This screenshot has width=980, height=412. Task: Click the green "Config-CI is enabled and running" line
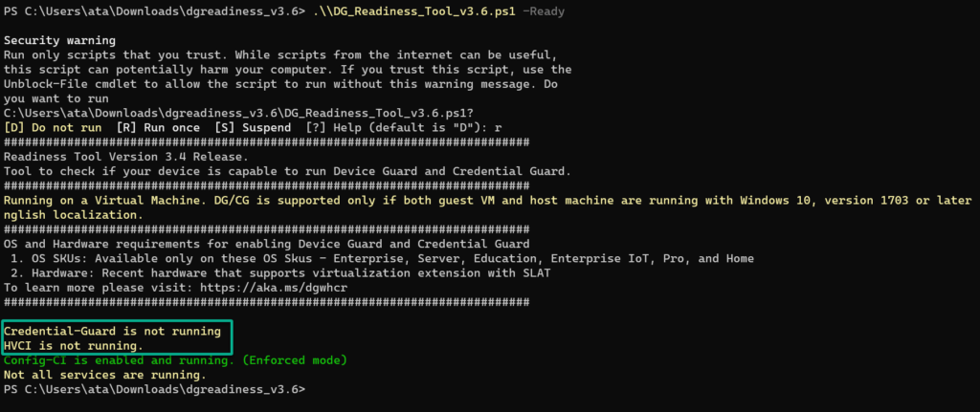175,360
